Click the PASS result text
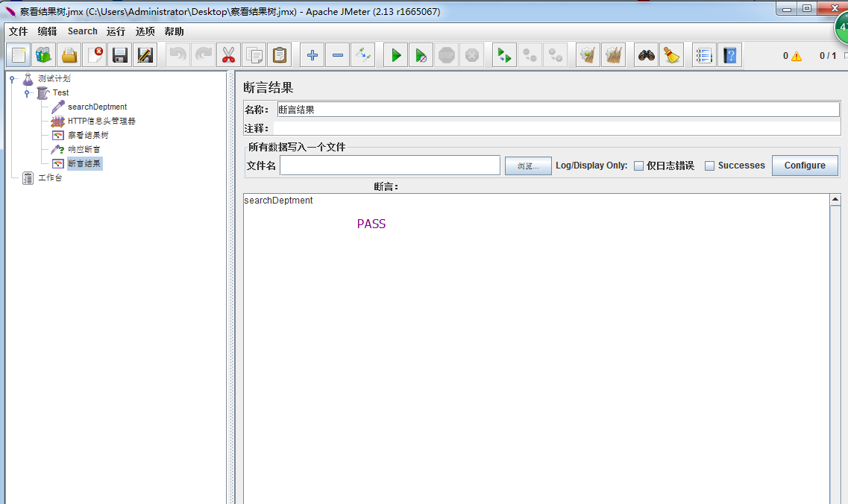The image size is (848, 504). 371,224
